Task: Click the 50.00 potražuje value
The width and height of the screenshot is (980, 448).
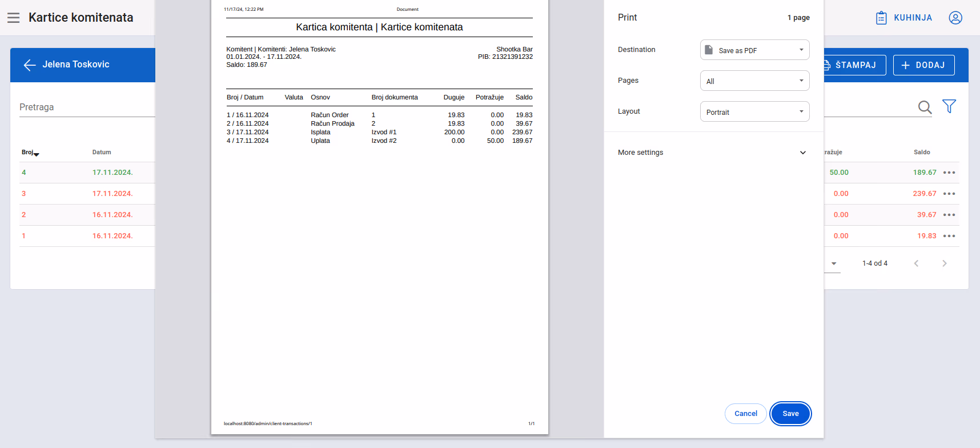Action: click(x=839, y=173)
